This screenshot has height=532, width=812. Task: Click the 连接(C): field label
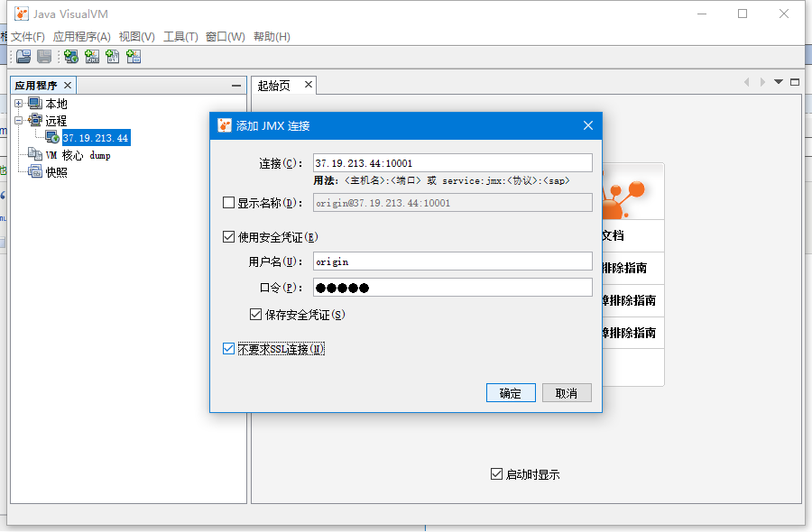[x=281, y=163]
